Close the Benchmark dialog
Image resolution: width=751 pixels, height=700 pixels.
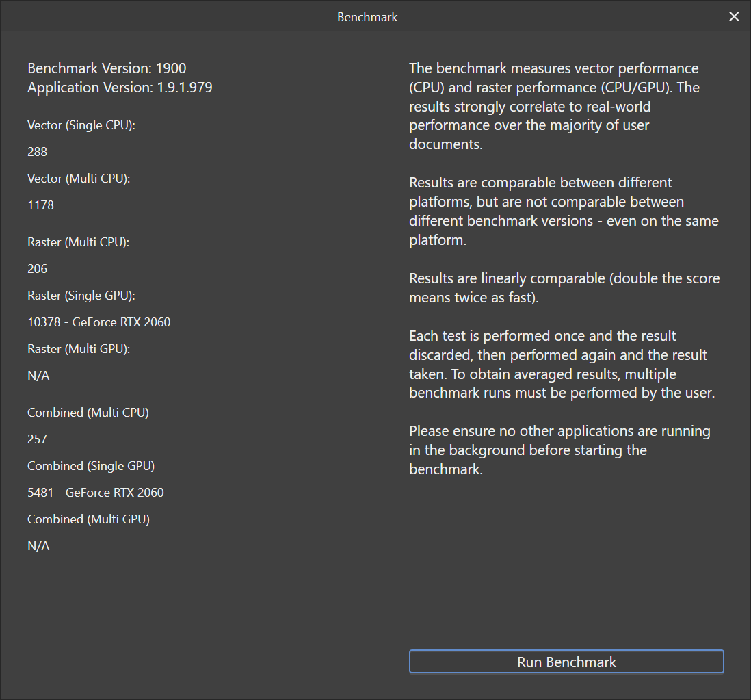734,17
